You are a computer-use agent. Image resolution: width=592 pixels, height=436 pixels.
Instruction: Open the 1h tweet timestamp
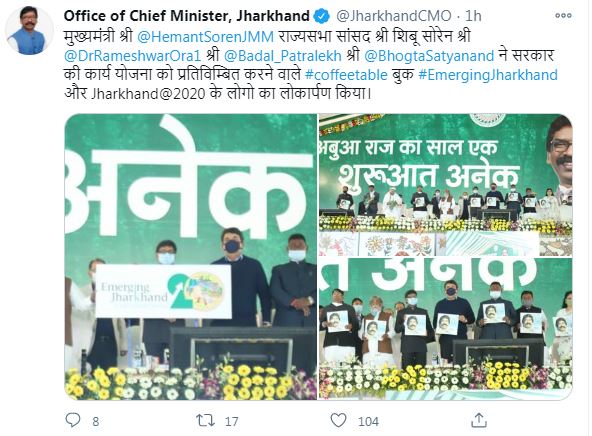click(x=473, y=16)
